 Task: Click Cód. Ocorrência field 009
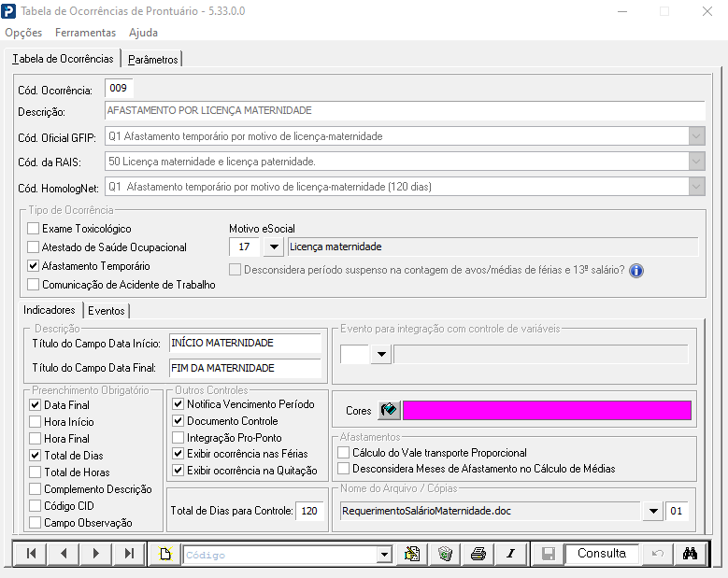tap(119, 88)
